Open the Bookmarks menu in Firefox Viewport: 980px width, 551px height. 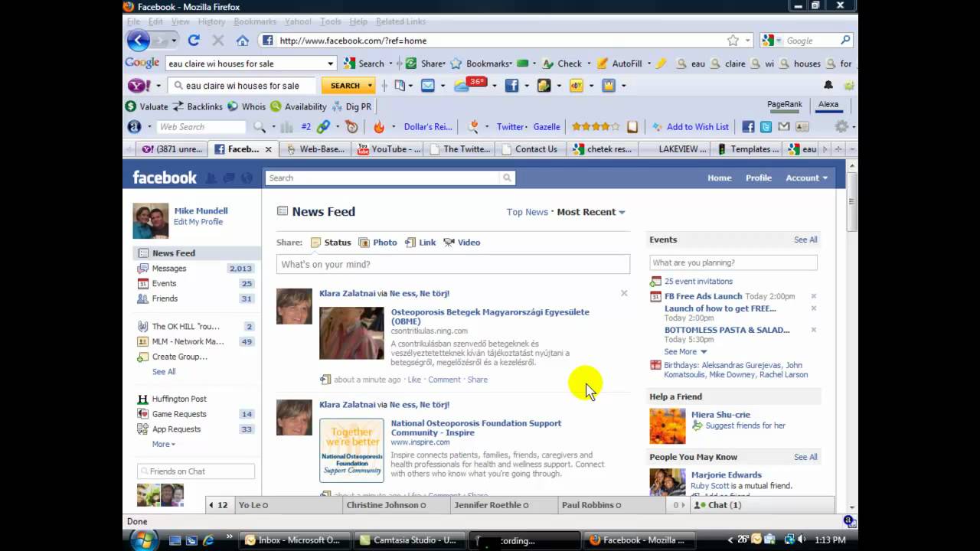[255, 21]
